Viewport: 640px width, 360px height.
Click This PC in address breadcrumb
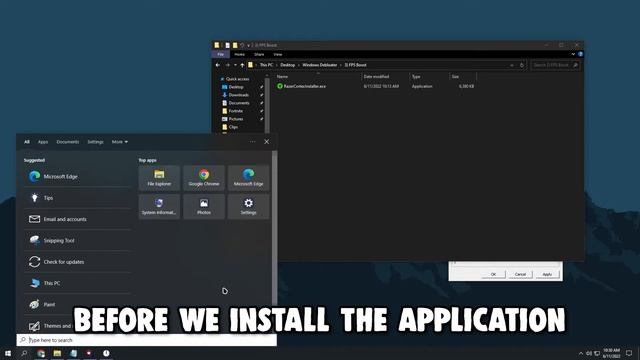point(266,65)
